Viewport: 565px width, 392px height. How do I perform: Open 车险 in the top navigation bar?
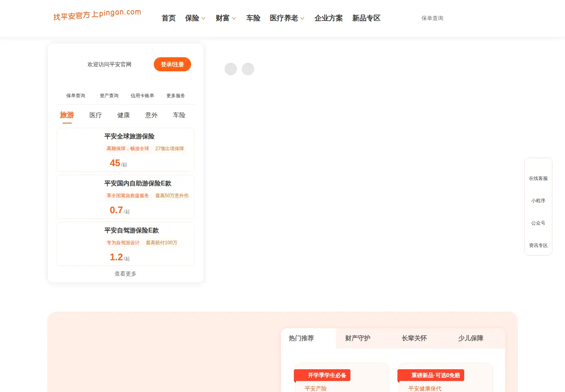point(253,18)
